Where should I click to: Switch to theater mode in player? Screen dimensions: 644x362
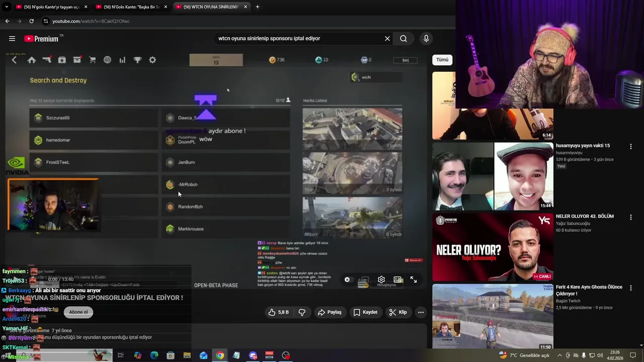[397, 280]
